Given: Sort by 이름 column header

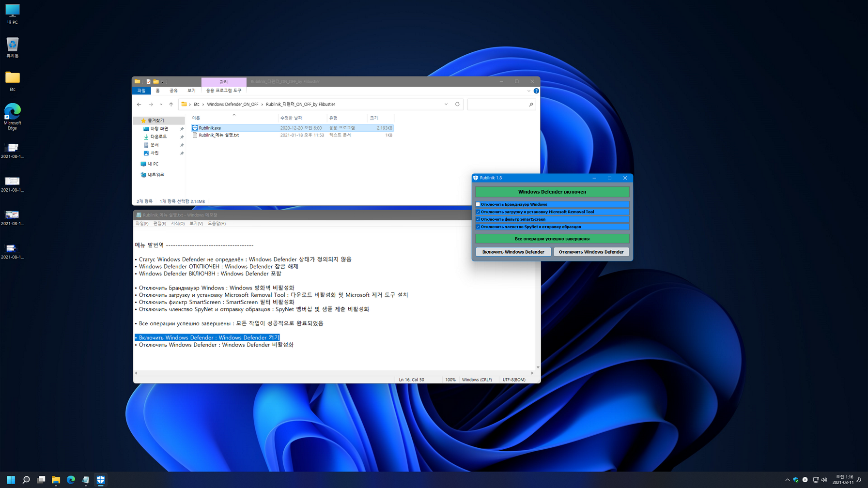Looking at the screenshot, I should tap(234, 118).
